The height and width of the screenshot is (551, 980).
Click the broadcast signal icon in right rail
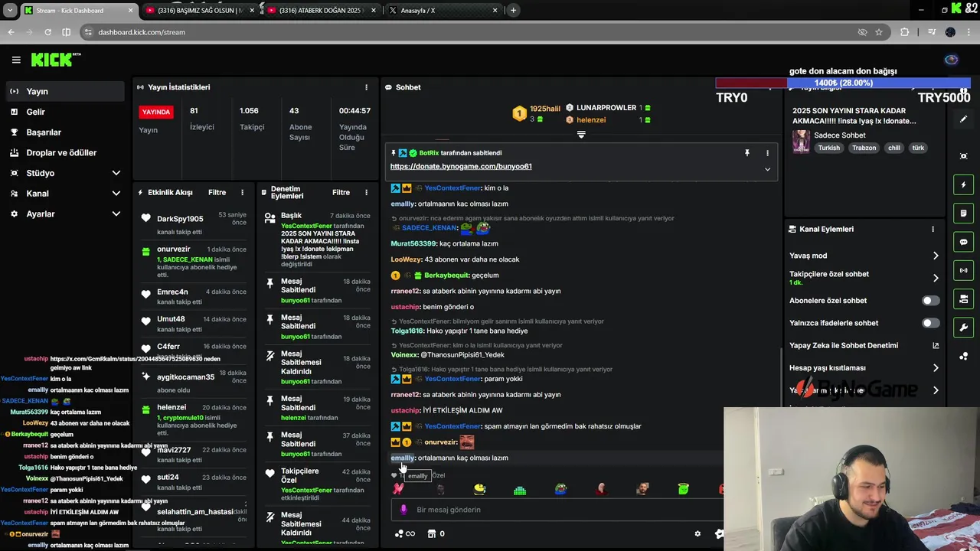pyautogui.click(x=963, y=270)
